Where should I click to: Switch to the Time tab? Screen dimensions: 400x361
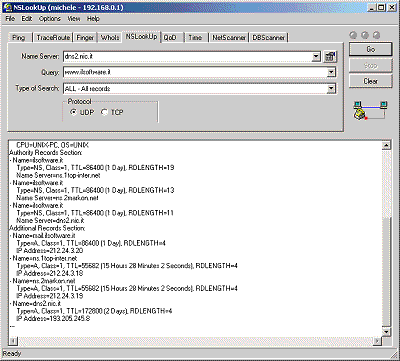coord(195,38)
